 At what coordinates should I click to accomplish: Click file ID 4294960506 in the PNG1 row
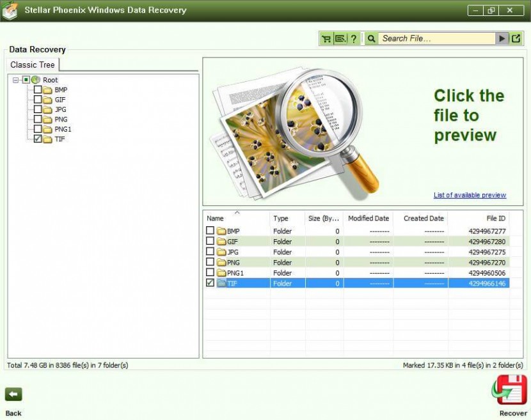[487, 273]
